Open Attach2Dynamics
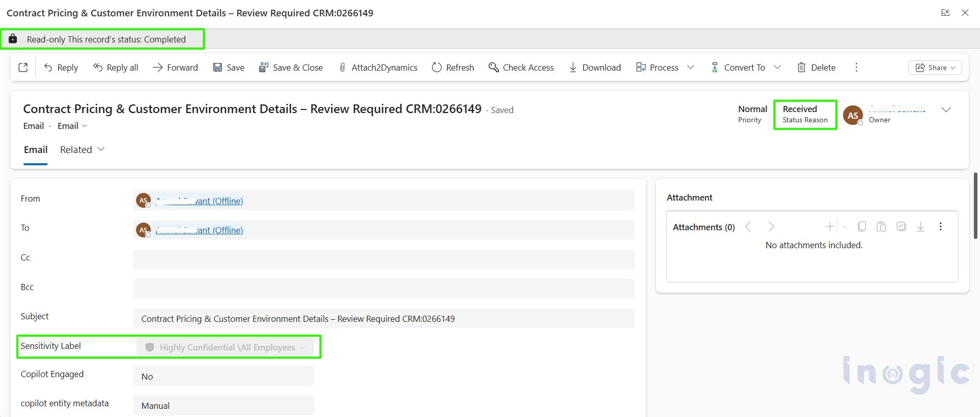Screen dimensions: 980x417 (x=378, y=68)
